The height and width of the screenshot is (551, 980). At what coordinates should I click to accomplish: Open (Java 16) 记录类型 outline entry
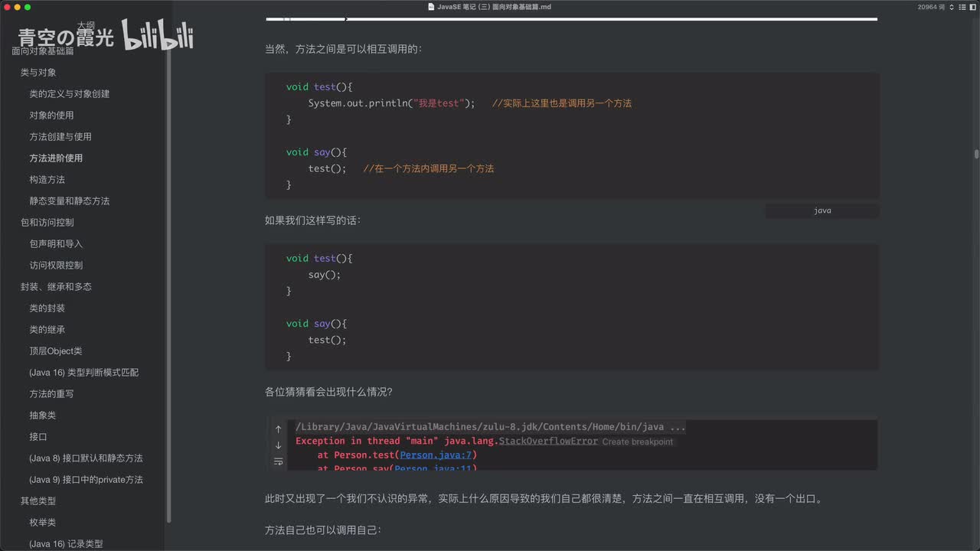pyautogui.click(x=66, y=544)
